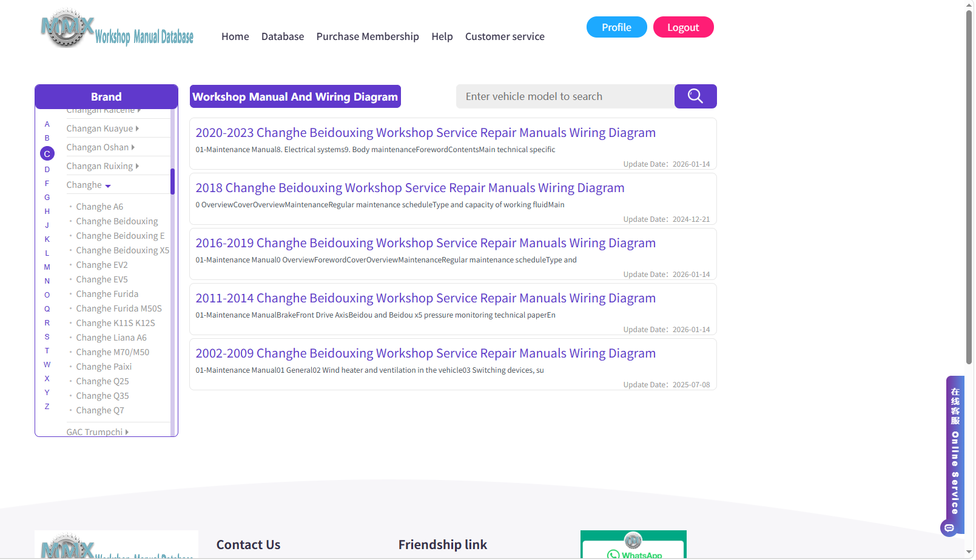Select brand letter G

(x=47, y=198)
